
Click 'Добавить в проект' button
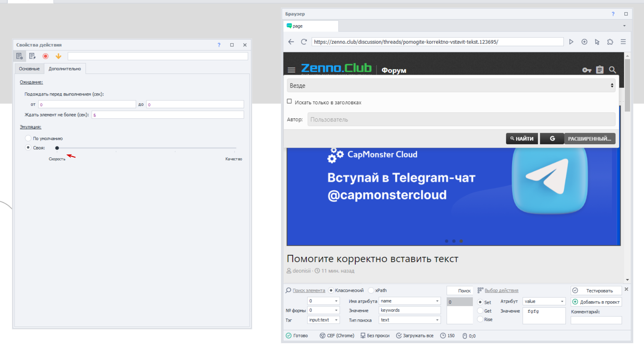[596, 302]
